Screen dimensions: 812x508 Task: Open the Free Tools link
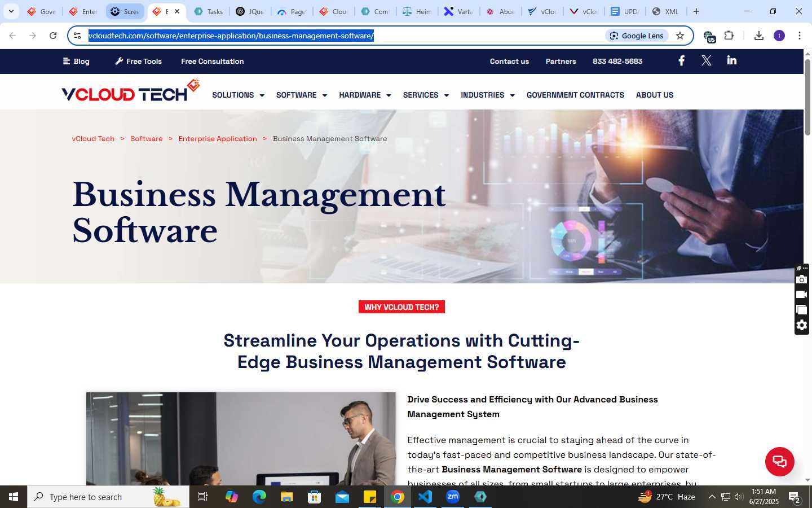138,61
